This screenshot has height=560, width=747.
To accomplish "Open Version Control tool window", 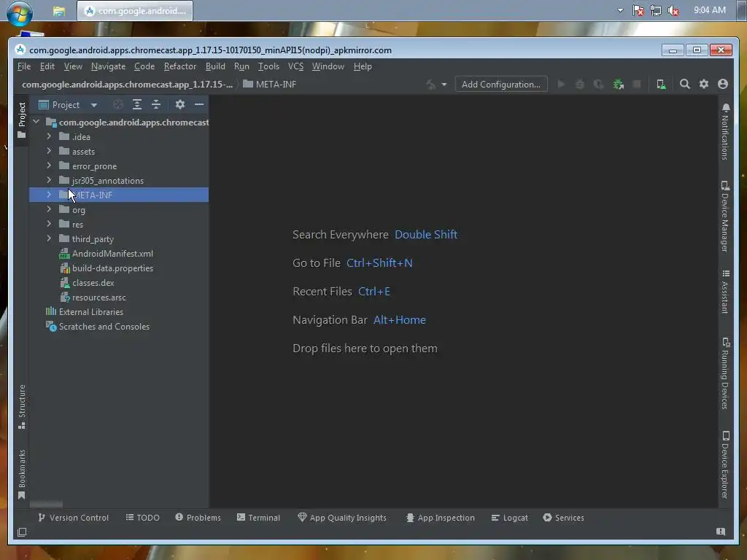I will [x=74, y=518].
